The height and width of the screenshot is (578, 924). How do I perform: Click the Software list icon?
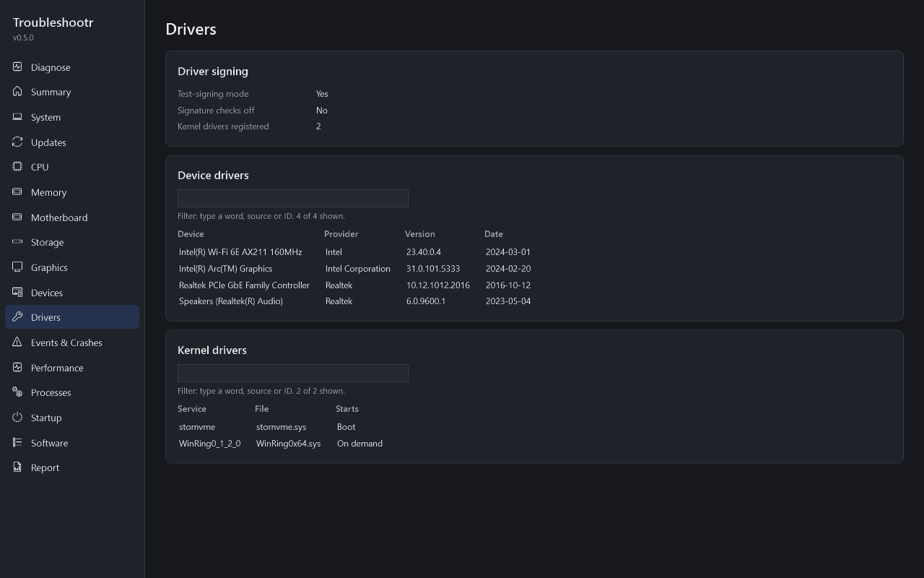point(17,442)
